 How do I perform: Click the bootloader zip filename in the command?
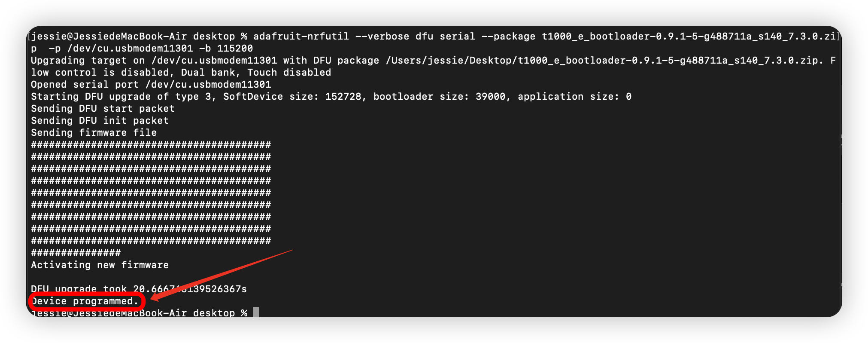tap(689, 36)
